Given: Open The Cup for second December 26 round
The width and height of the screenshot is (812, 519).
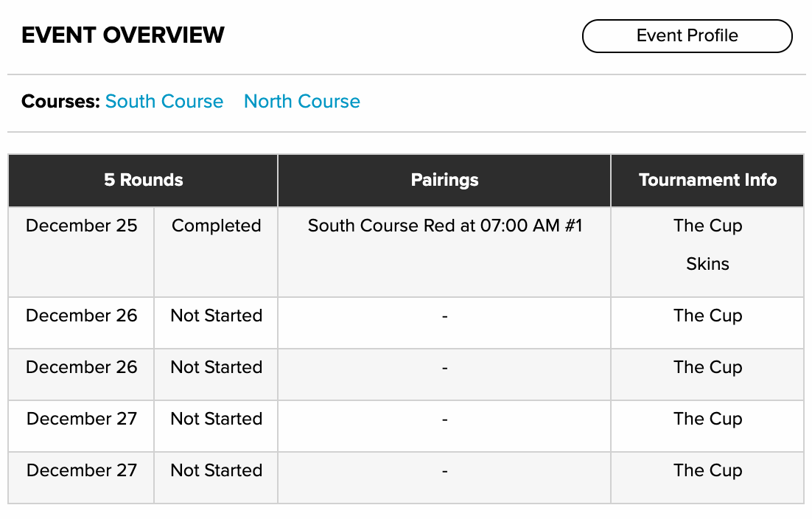Looking at the screenshot, I should [x=707, y=367].
